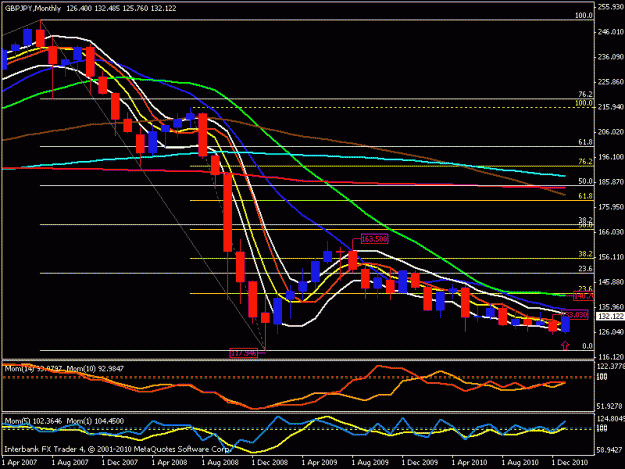Select the white 50.0 Fibonacci level label
Image resolution: width=625 pixels, height=469 pixels.
586,181
